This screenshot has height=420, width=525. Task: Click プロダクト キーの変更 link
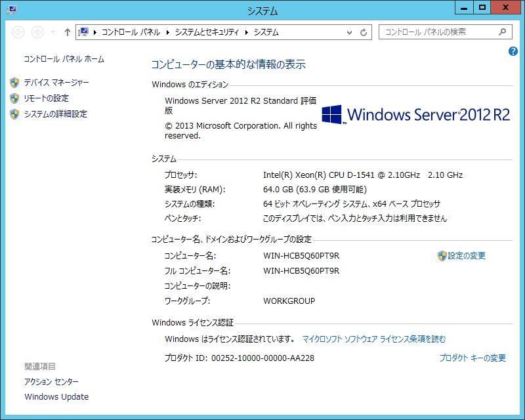[472, 358]
